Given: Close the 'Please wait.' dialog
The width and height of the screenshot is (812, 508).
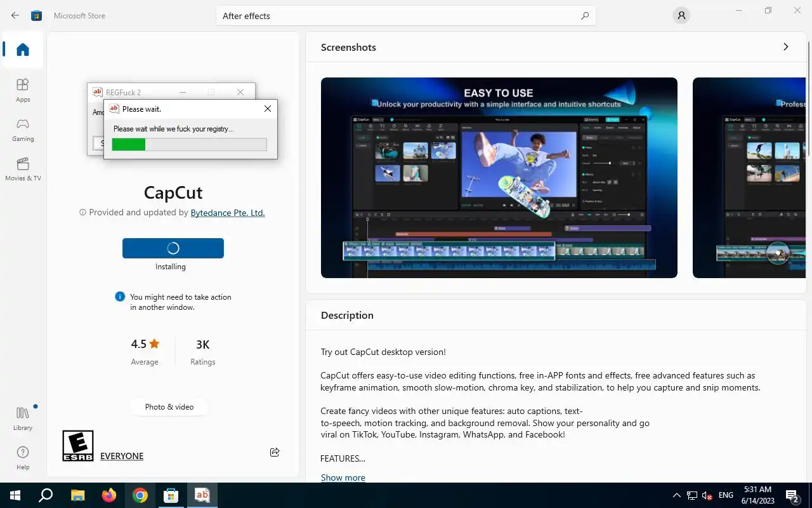Looking at the screenshot, I should [268, 109].
